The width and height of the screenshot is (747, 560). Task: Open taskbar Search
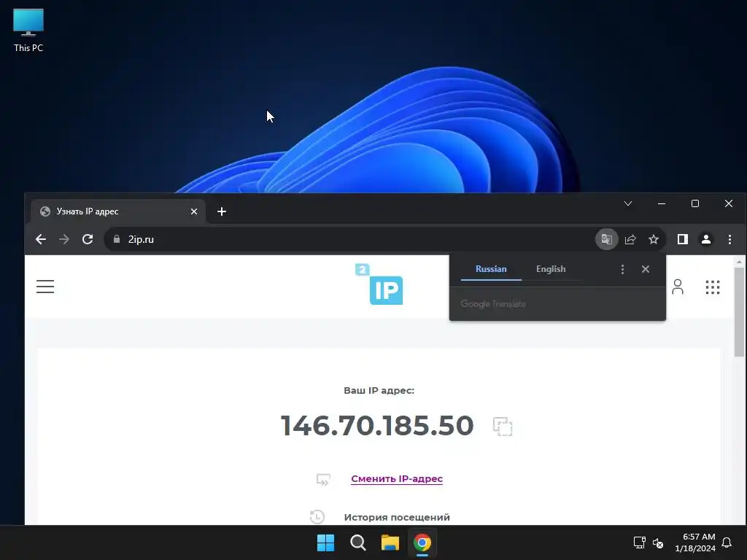tap(357, 542)
